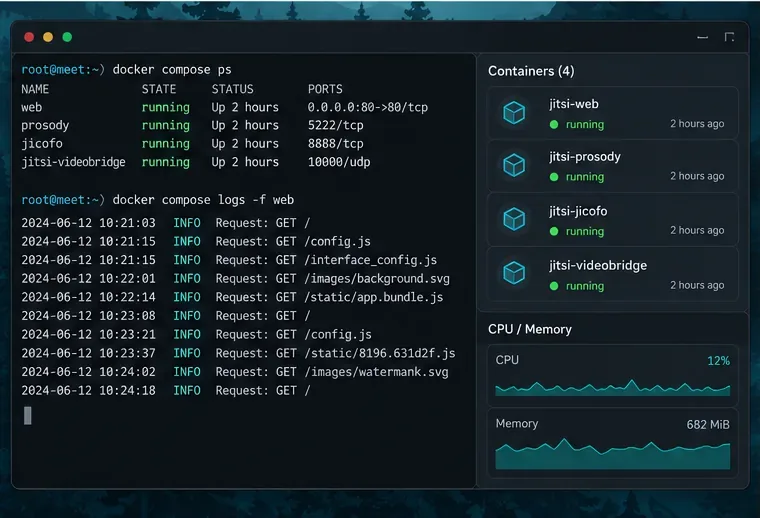This screenshot has height=518, width=760.
Task: Open the jitsi-videobridge container card title
Action: [x=598, y=266]
